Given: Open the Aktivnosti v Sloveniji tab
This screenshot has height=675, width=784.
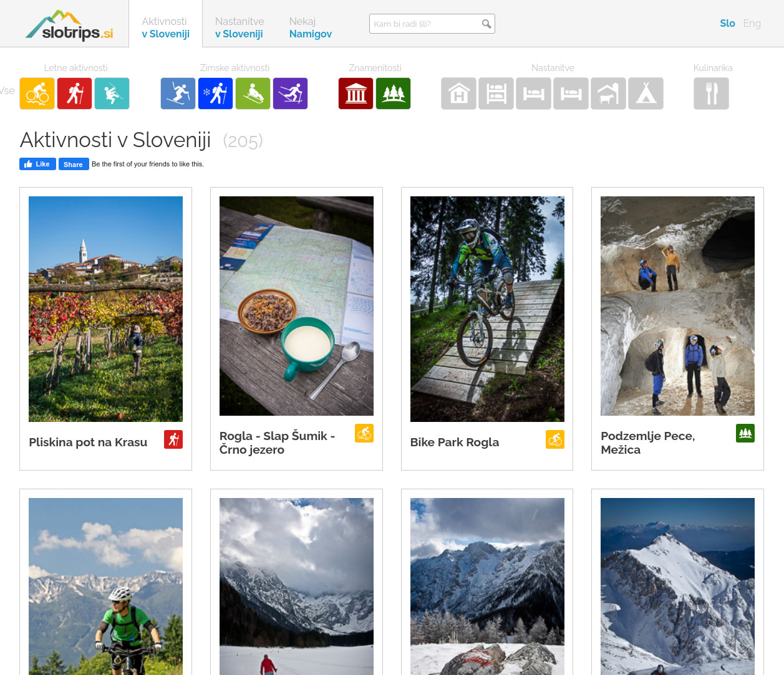Looking at the screenshot, I should click(165, 27).
